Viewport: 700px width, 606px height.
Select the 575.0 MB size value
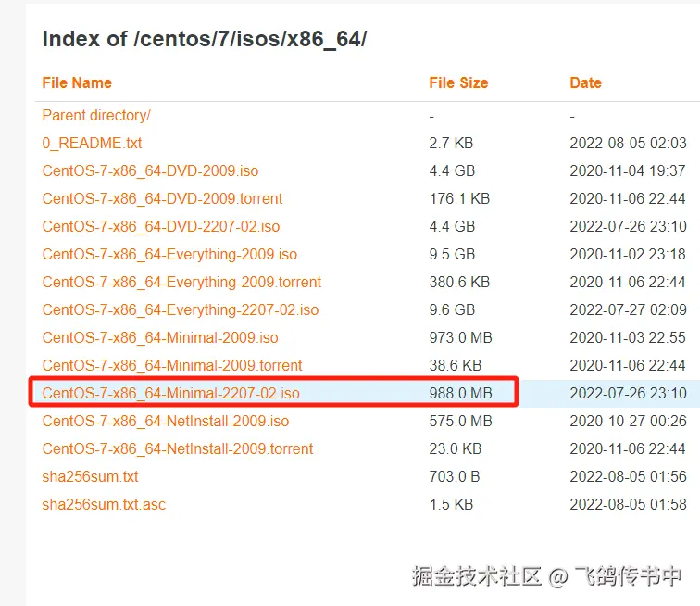tap(461, 421)
